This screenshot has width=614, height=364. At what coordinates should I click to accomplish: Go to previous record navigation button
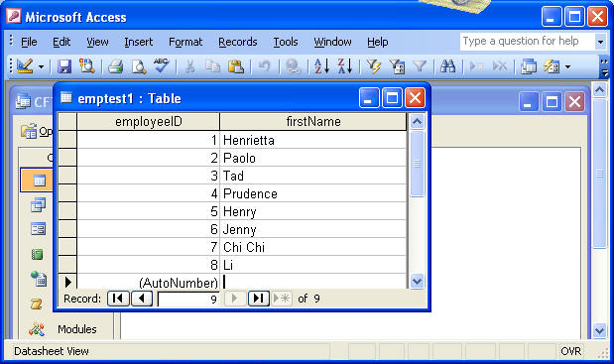(142, 299)
